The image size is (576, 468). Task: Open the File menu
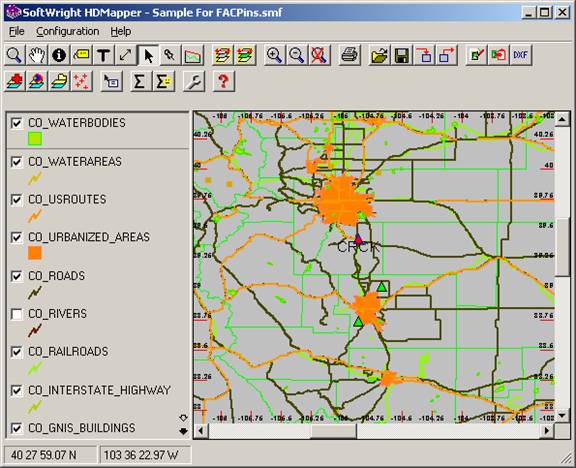pyautogui.click(x=17, y=32)
